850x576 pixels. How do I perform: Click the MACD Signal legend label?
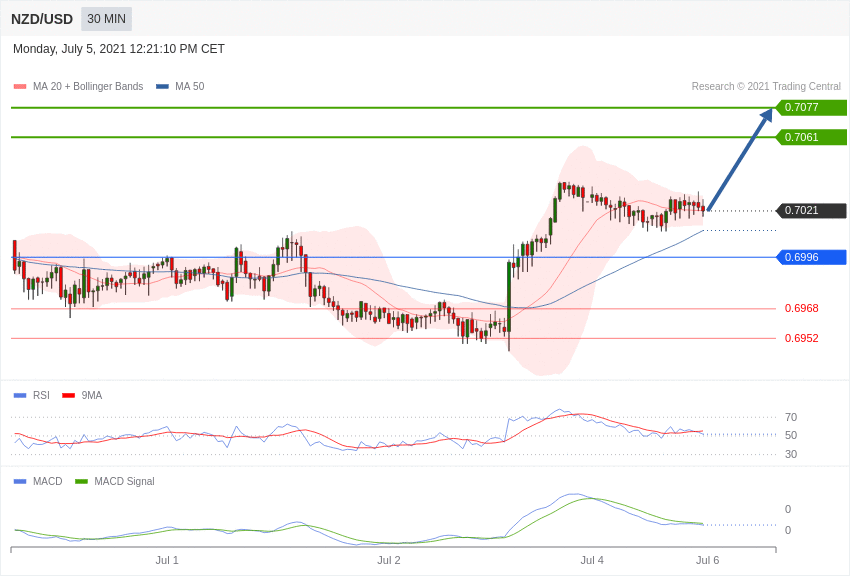124,481
